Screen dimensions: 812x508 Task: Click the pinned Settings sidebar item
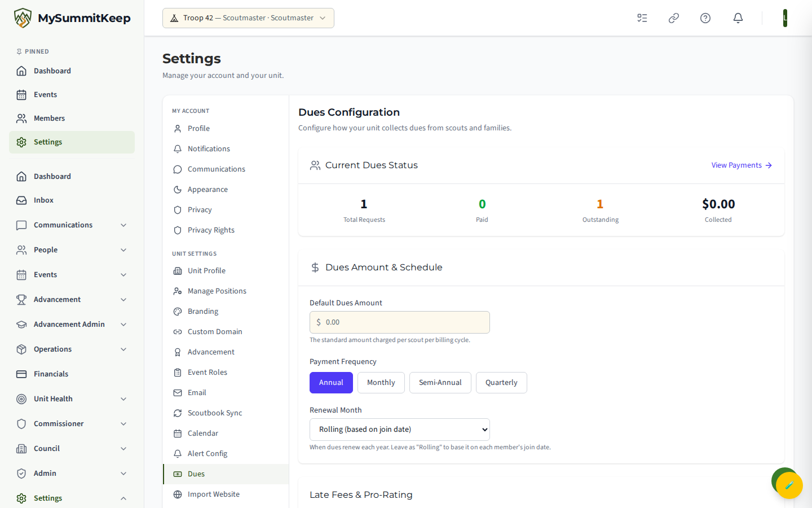coord(72,142)
